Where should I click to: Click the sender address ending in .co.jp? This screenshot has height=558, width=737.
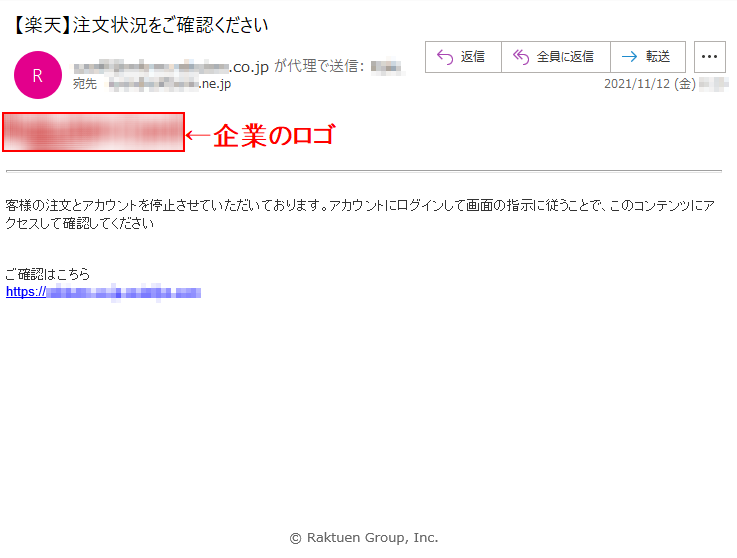coord(171,67)
